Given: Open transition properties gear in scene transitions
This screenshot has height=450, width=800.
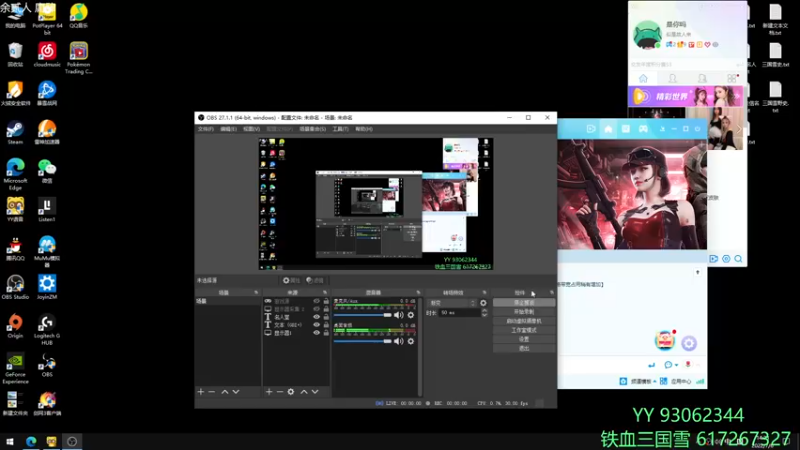Looking at the screenshot, I should 483,303.
